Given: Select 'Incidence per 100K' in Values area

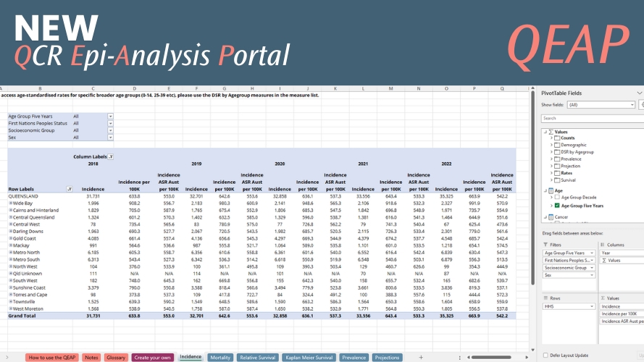Looking at the screenshot, I should coord(622,313).
